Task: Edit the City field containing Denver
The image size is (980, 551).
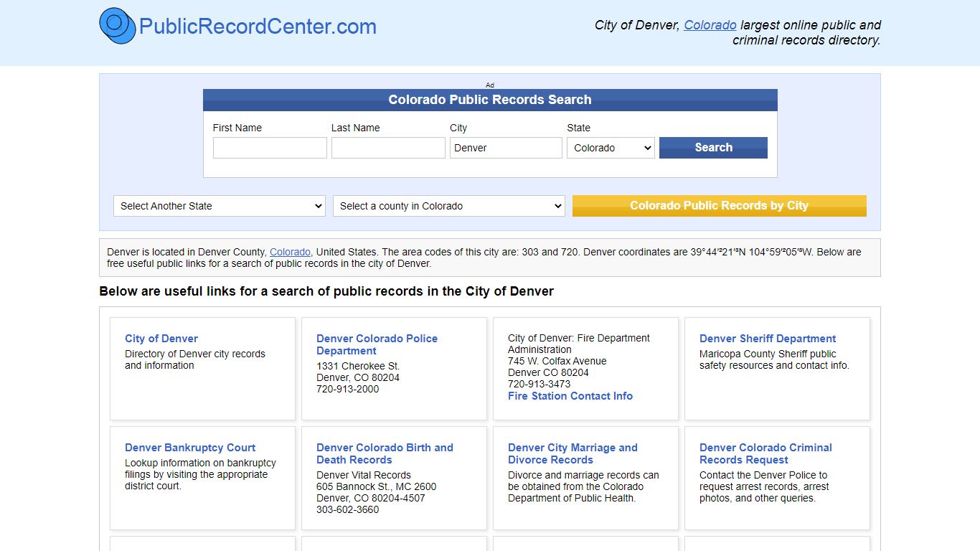Action: point(506,148)
